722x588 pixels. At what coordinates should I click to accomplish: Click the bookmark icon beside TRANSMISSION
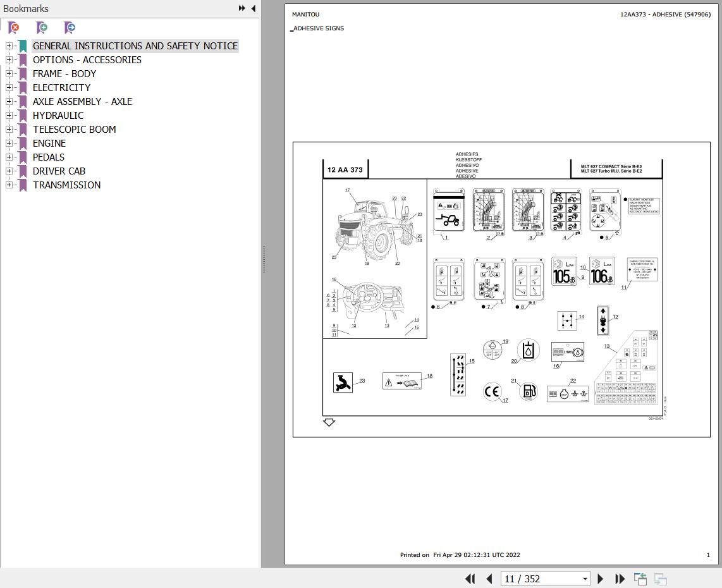pos(23,185)
